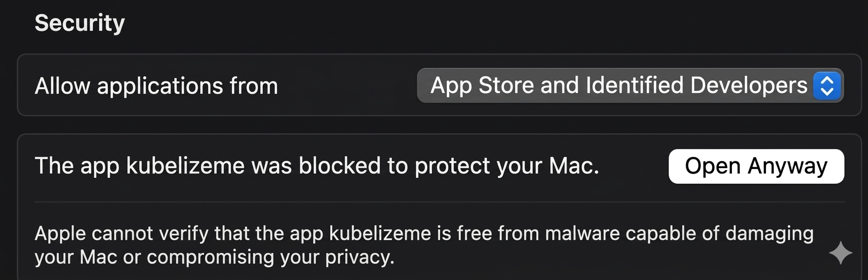Viewport: 868px width, 280px height.
Task: Allow the blocked kubelizeme app to open
Action: tap(756, 166)
